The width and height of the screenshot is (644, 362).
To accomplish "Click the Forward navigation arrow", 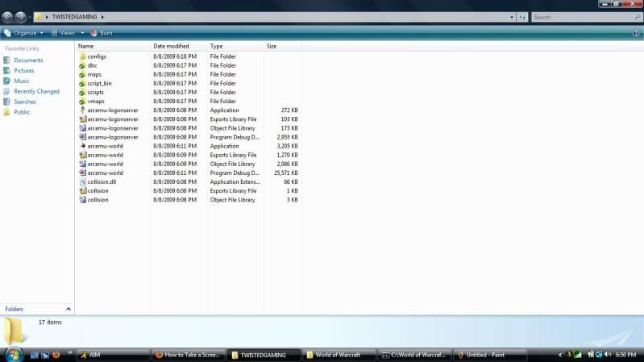I will coord(20,17).
